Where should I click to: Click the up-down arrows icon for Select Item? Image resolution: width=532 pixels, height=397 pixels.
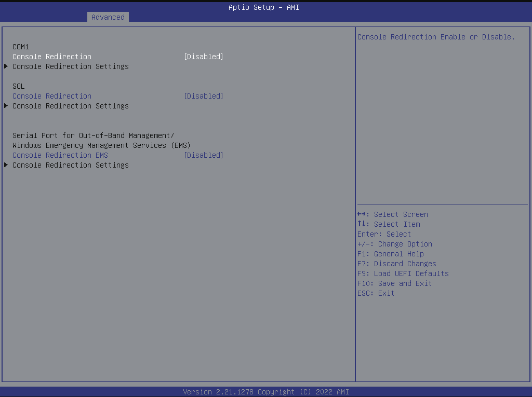pyautogui.click(x=362, y=224)
